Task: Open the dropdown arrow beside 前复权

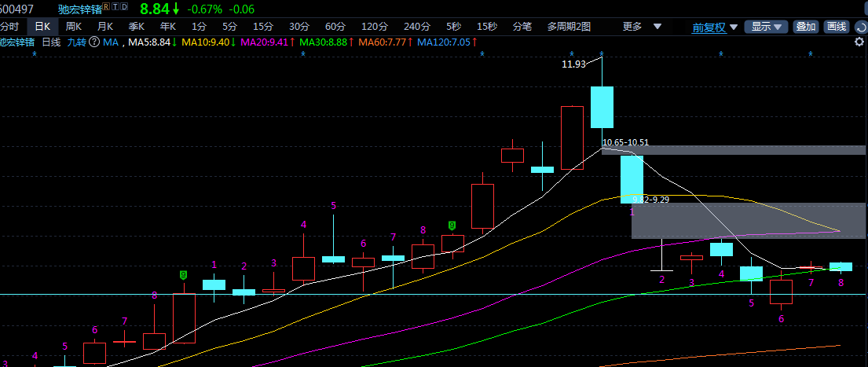Action: 734,28
